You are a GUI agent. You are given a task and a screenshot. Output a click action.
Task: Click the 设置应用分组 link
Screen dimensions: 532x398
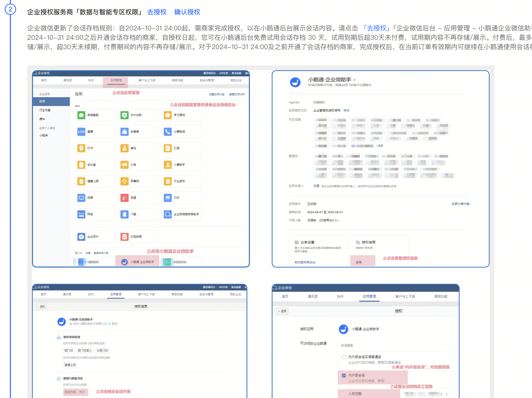(x=217, y=94)
